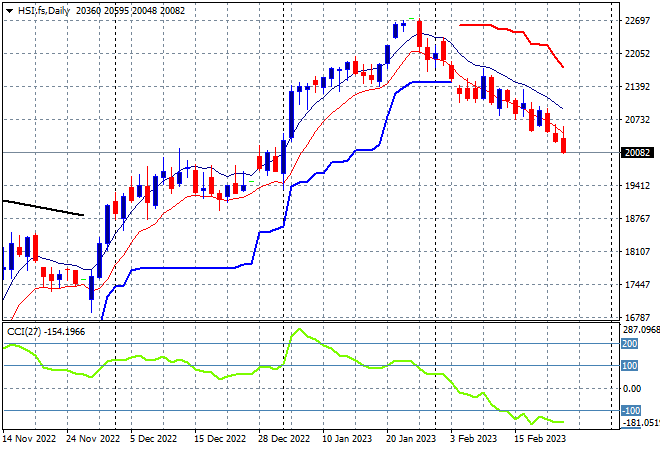This screenshot has height=450, width=660.
Task: Click the horizontal current price line
Action: coord(311,152)
